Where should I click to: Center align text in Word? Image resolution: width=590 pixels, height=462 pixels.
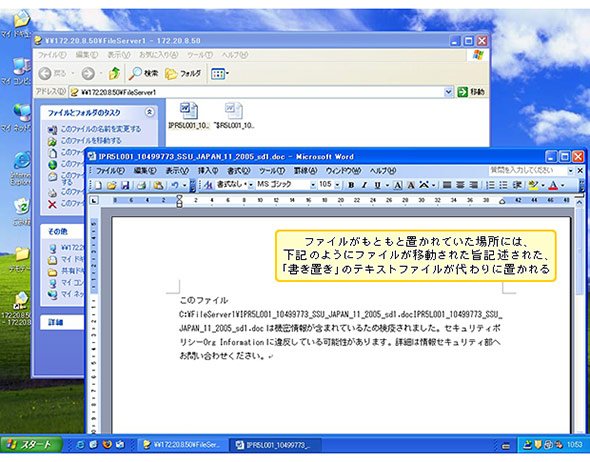click(x=460, y=185)
